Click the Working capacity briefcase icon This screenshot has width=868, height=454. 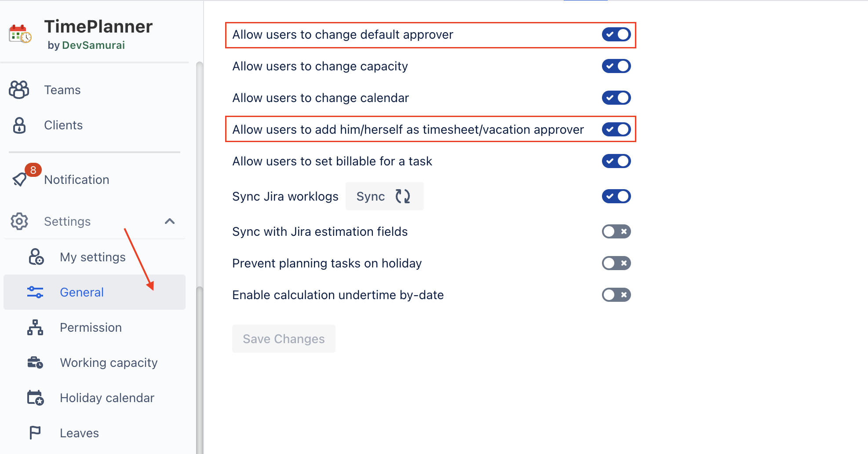[x=35, y=362]
